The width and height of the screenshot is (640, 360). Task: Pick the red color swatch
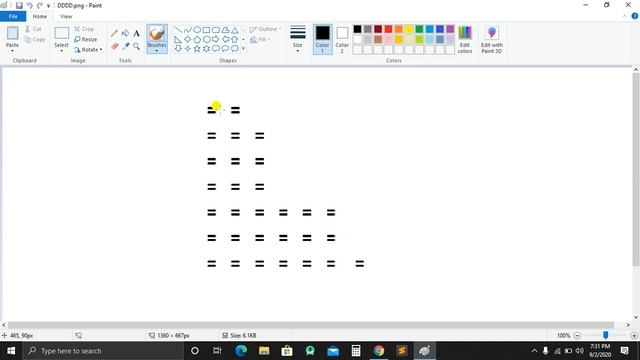click(388, 29)
